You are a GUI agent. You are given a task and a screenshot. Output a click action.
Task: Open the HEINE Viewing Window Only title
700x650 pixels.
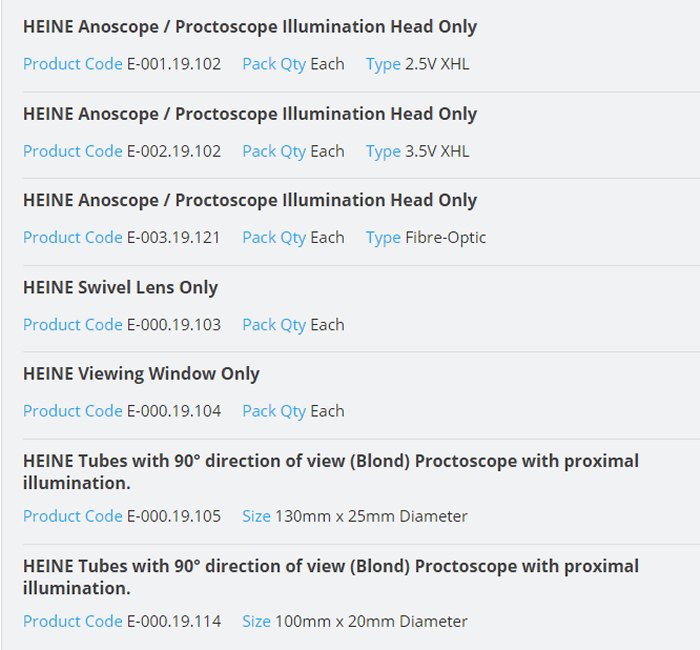pos(141,374)
